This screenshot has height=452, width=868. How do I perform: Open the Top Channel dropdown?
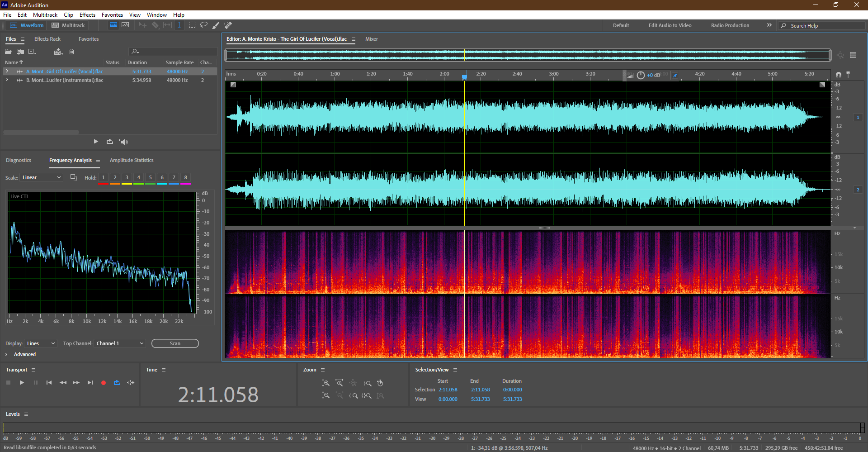pyautogui.click(x=120, y=343)
